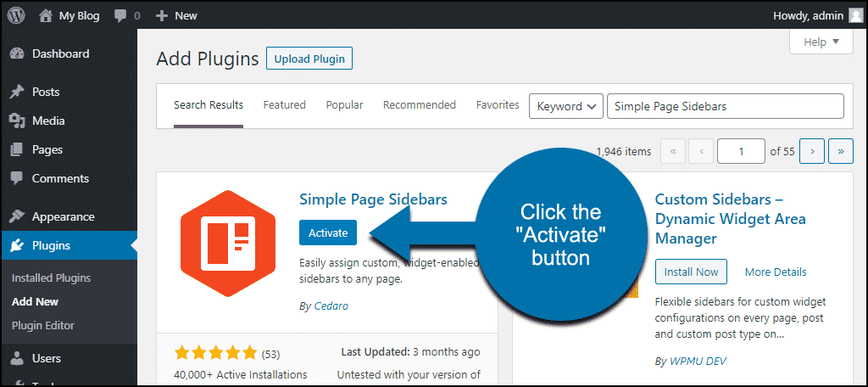Click the plus New icon
This screenshot has height=387, width=868.
[x=162, y=16]
